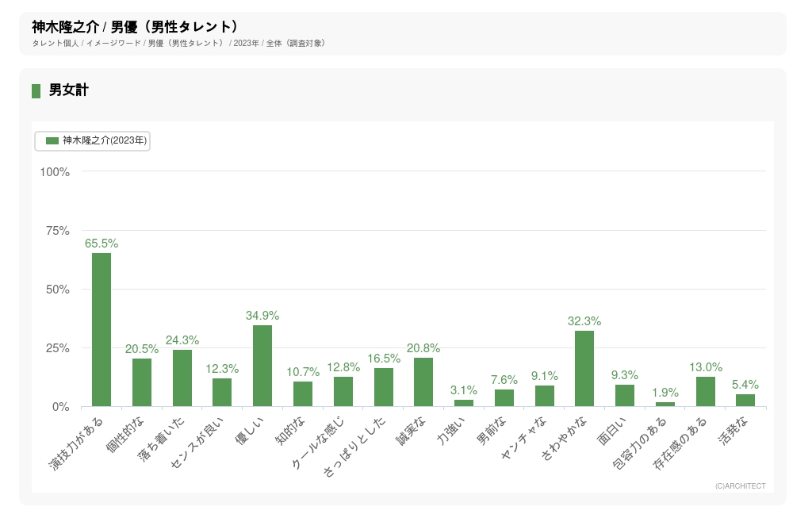Open the イメージワード breadcrumb link
This screenshot has width=812, height=518.
(x=113, y=43)
